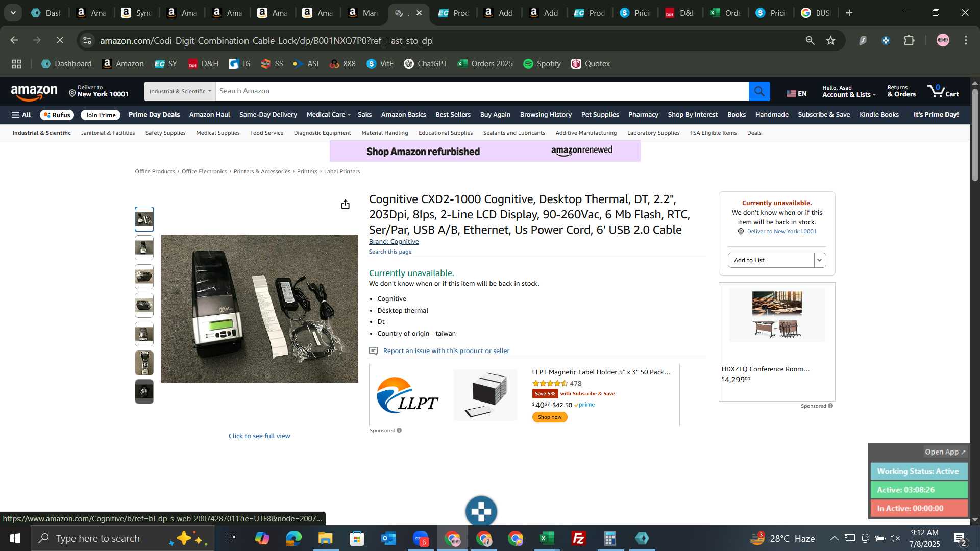Image resolution: width=980 pixels, height=551 pixels.
Task: Open Chrome three-dot menu
Action: tap(966, 40)
